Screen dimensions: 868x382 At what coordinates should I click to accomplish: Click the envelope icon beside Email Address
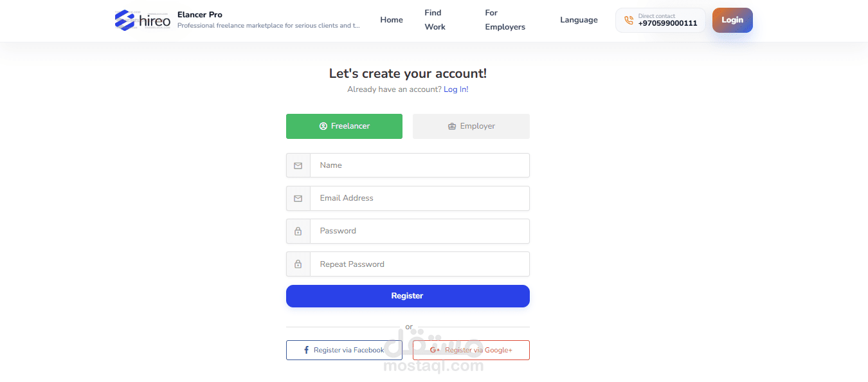(x=298, y=198)
